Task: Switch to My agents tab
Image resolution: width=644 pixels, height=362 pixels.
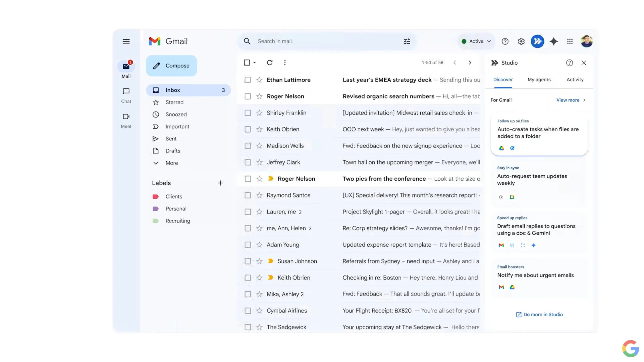Action: point(539,80)
